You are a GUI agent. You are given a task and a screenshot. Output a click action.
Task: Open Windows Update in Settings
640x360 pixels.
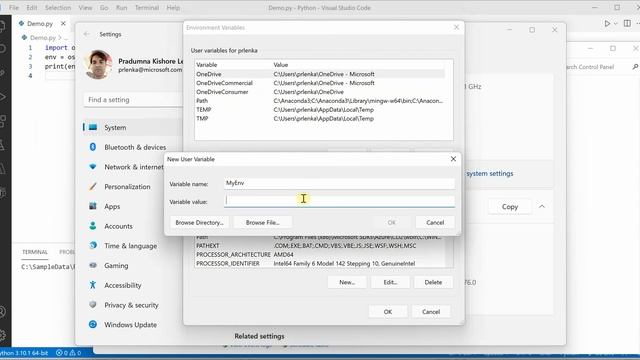coord(133,325)
